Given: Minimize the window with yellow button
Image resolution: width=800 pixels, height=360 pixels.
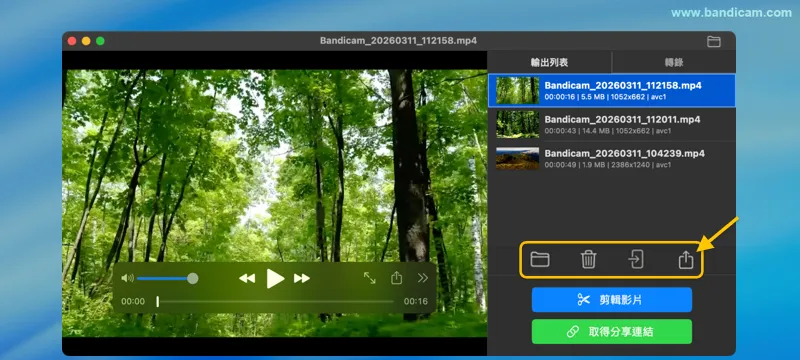Looking at the screenshot, I should (x=86, y=41).
